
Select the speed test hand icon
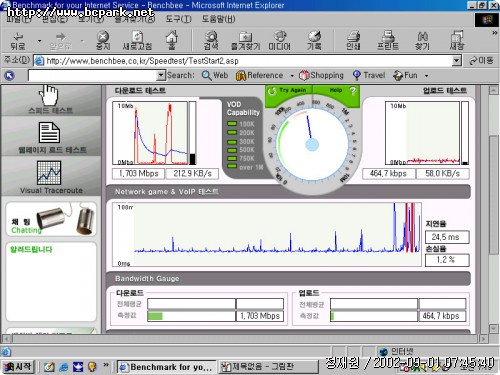[x=49, y=95]
